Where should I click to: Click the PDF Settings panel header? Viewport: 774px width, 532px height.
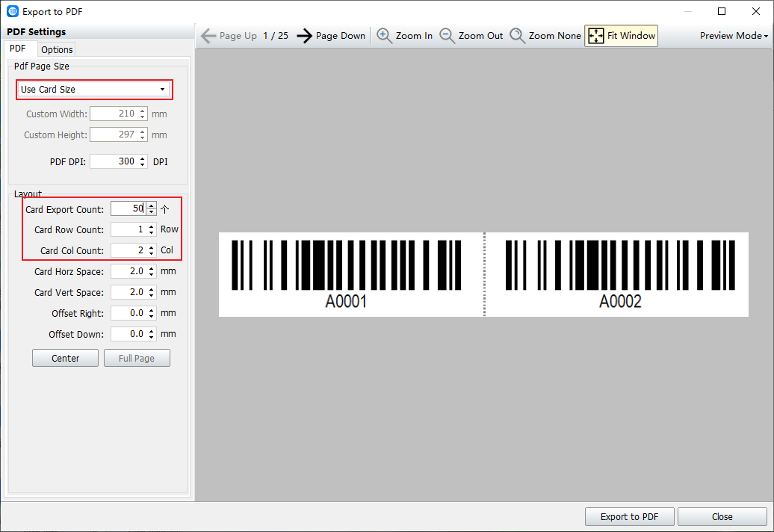[37, 31]
